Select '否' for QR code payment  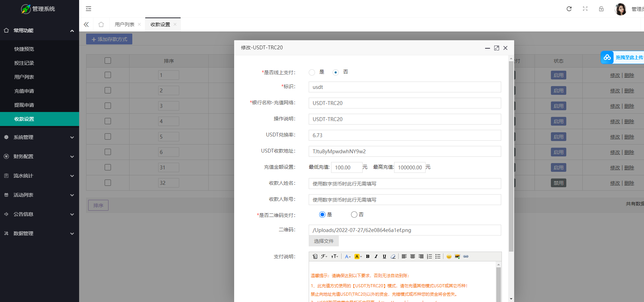[354, 215]
